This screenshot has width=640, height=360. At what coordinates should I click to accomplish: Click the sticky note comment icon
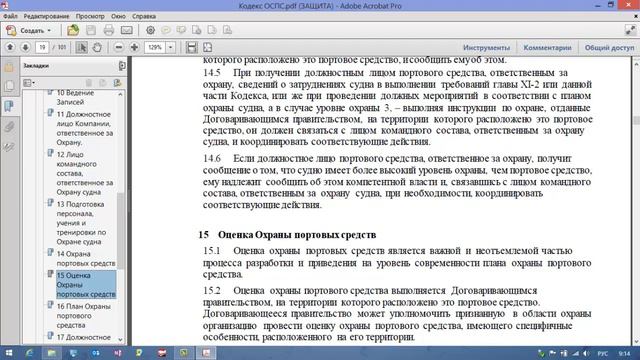tap(166, 30)
